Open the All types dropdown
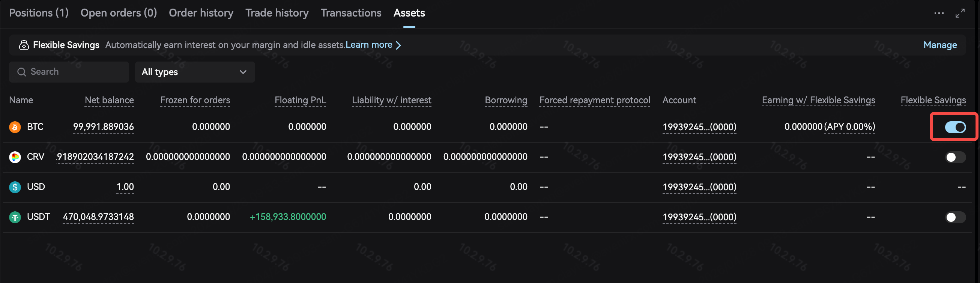Image resolution: width=980 pixels, height=283 pixels. coord(195,72)
